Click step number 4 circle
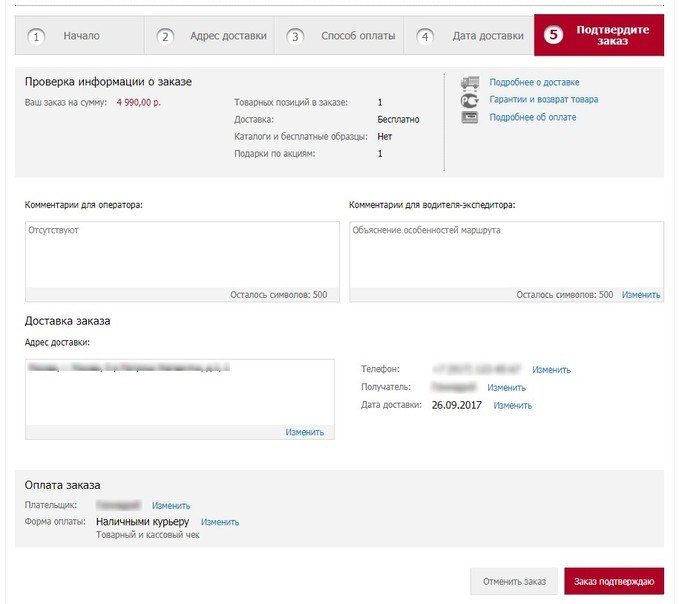The width and height of the screenshot is (679, 604). pyautogui.click(x=425, y=37)
